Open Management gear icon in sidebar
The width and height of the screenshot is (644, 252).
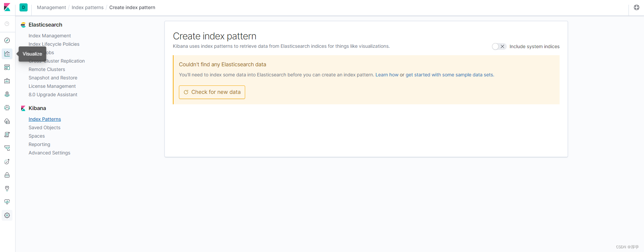point(7,215)
